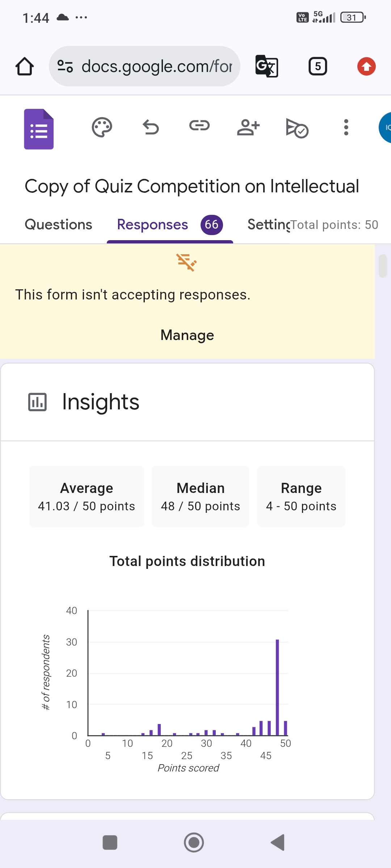The height and width of the screenshot is (868, 391).
Task: Open the Google Translate page icon
Action: (267, 66)
